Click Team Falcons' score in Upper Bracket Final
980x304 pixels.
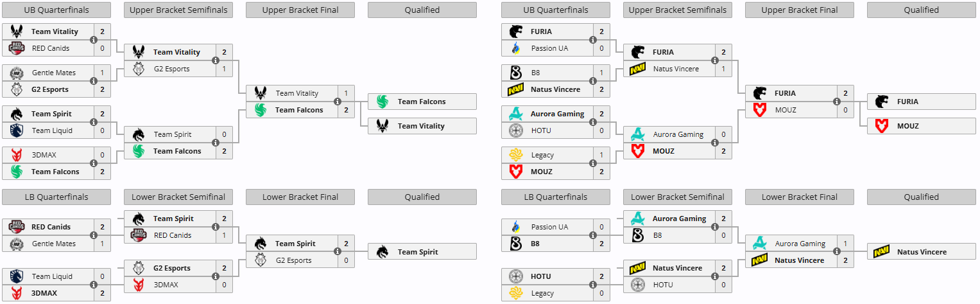coord(346,110)
